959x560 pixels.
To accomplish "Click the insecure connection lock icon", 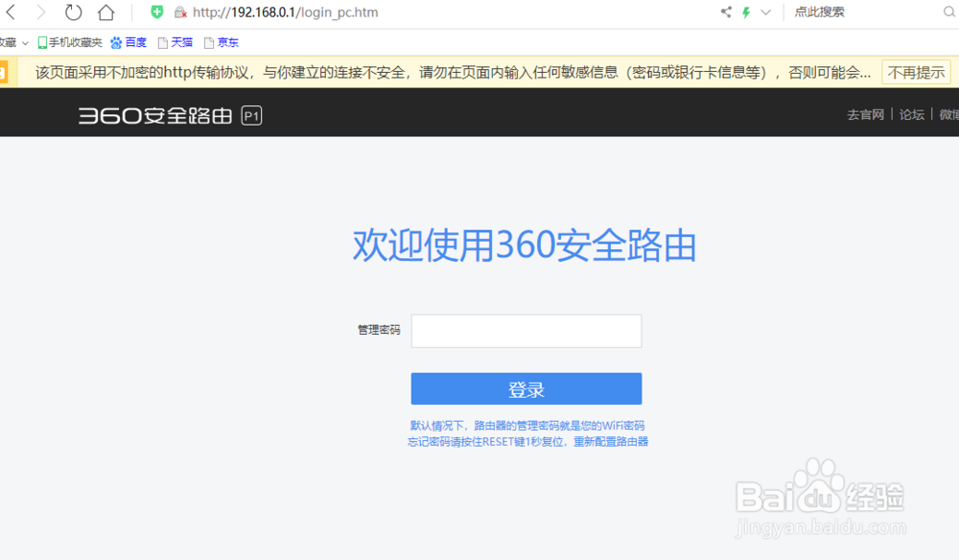I will pyautogui.click(x=180, y=12).
